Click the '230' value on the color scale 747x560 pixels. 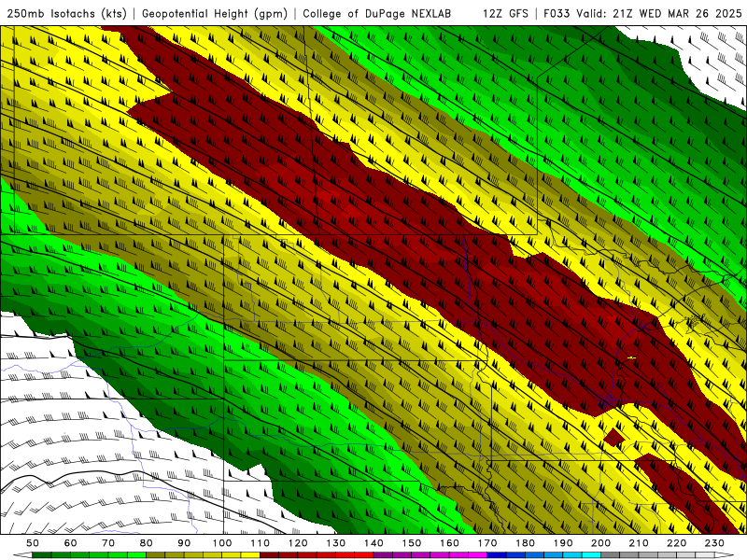(x=714, y=543)
